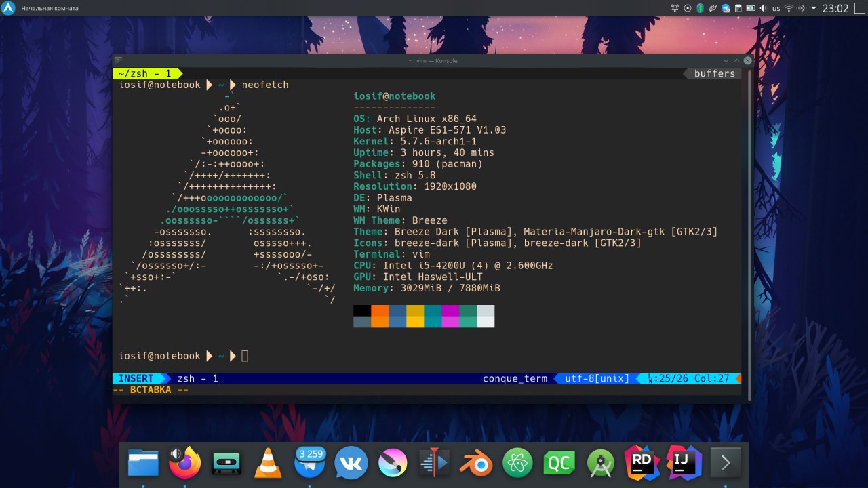Open the Dolphin file manager dock icon

pos(143,464)
